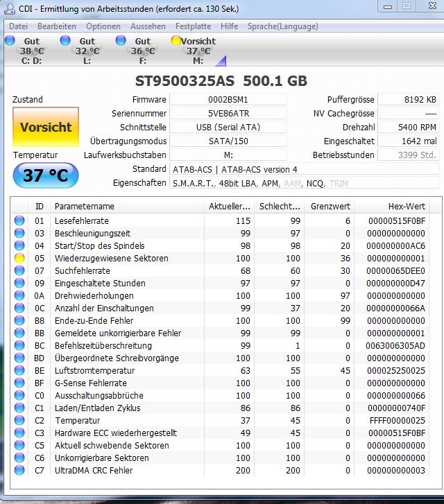
Task: Click the Übertragungsmodus field SATA/150
Action: click(228, 141)
